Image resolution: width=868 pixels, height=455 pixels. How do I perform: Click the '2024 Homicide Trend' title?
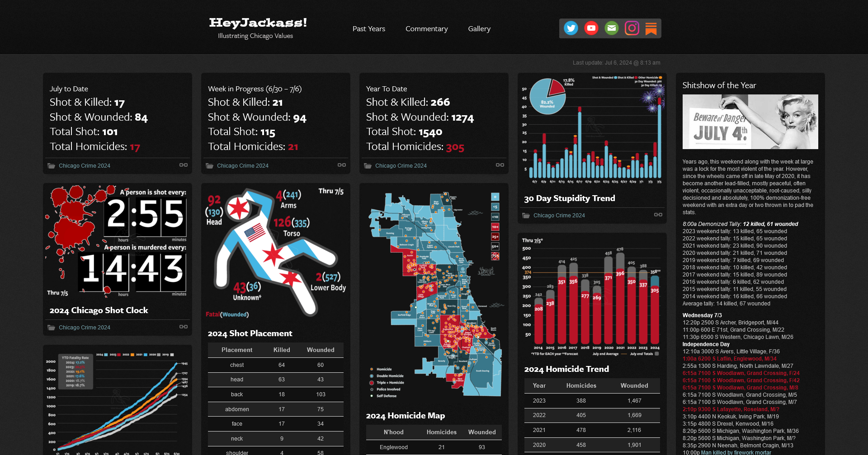point(566,369)
